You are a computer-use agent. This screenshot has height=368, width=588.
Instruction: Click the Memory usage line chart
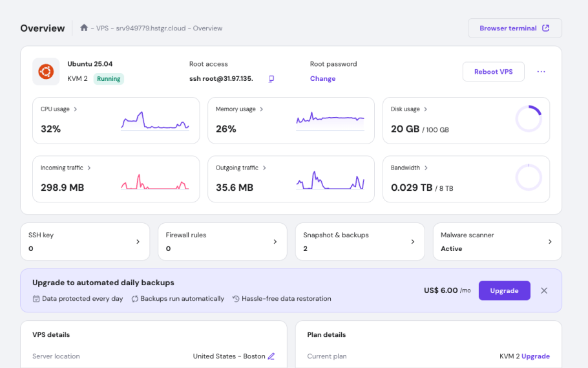pos(330,120)
